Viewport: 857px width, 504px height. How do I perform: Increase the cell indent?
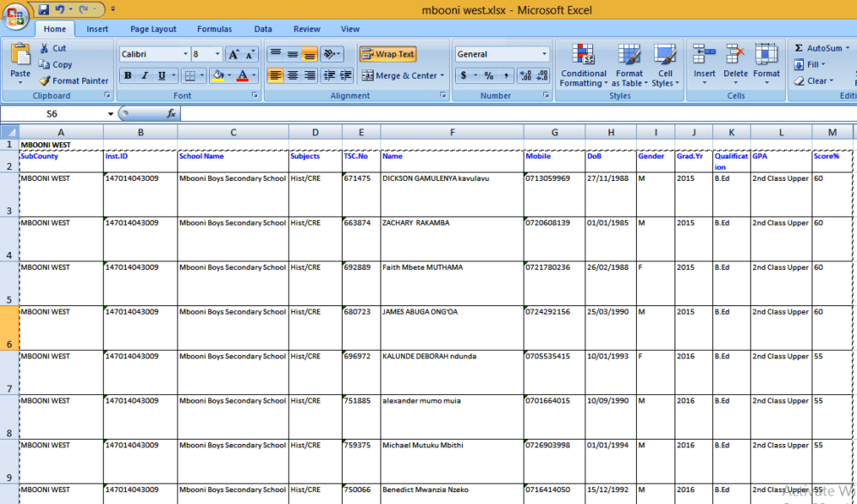346,75
